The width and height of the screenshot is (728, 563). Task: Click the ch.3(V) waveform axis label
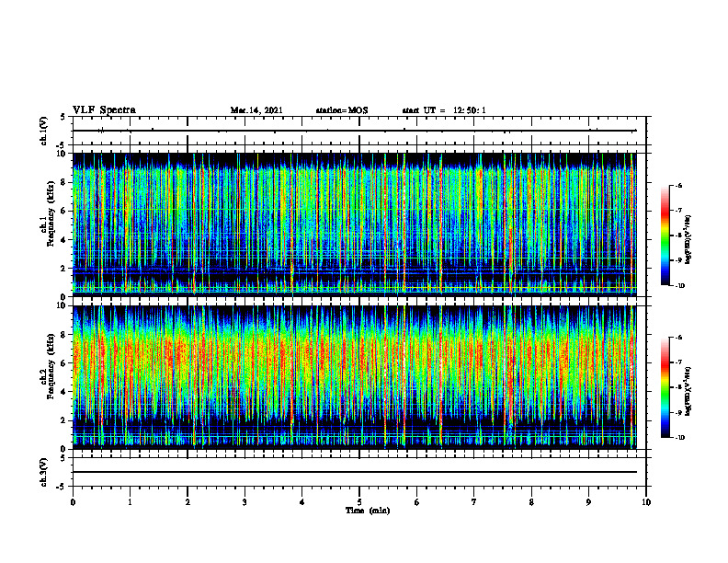tap(44, 472)
